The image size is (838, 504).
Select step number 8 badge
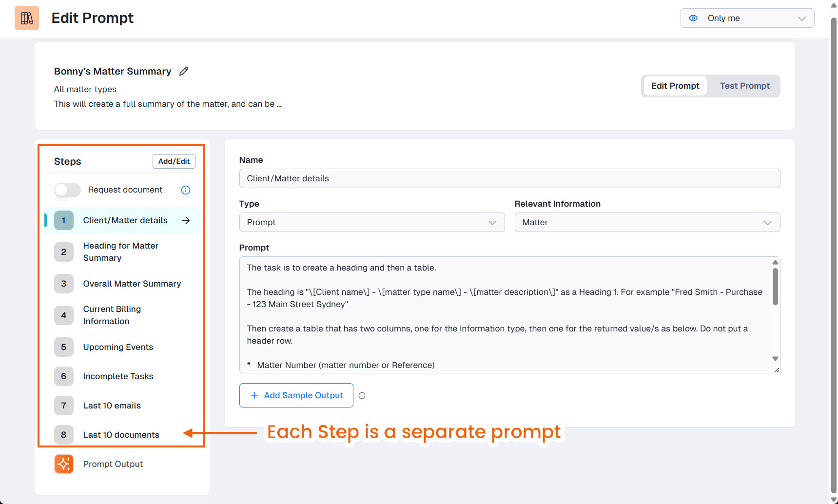(x=64, y=435)
